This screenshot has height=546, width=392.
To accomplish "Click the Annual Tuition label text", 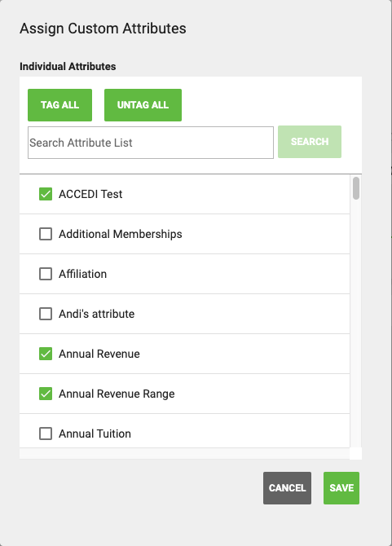I will (x=95, y=434).
